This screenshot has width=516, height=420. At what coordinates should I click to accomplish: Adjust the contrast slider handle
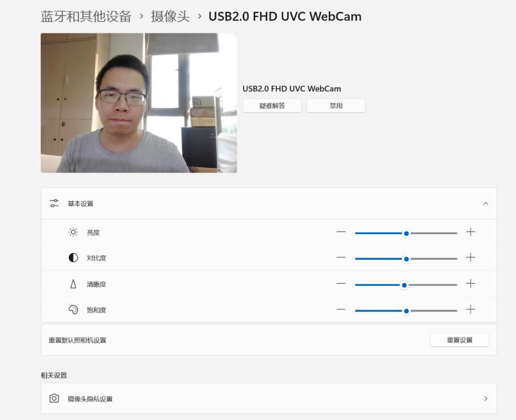click(407, 258)
